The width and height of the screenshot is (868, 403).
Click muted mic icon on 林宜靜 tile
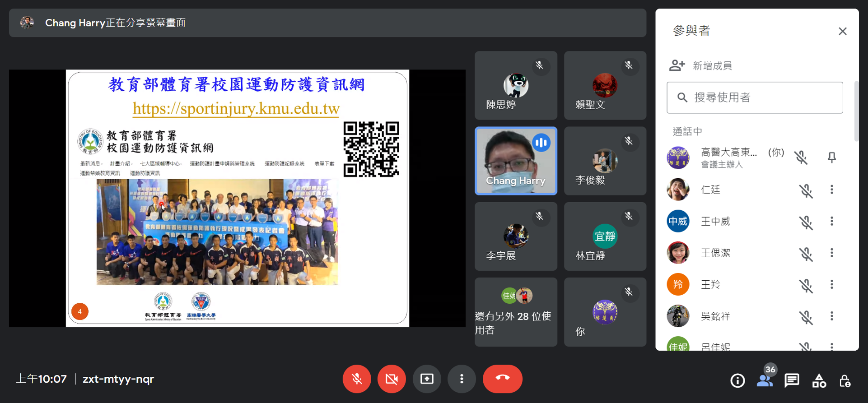coord(629,216)
